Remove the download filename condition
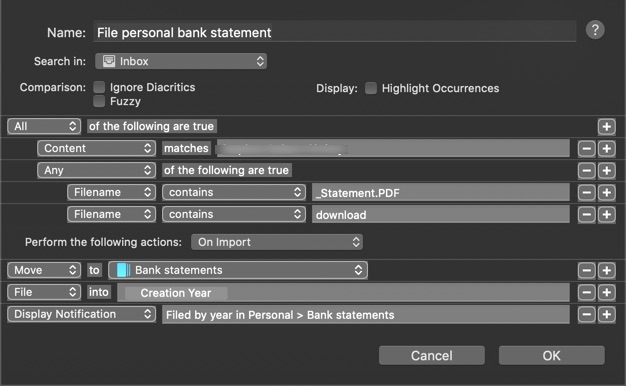Image resolution: width=626 pixels, height=386 pixels. [x=586, y=215]
